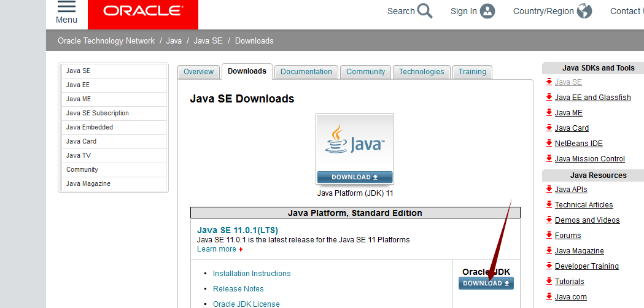This screenshot has height=308, width=644.
Task: Open Java Magazine in left sidebar
Action: [x=114, y=183]
